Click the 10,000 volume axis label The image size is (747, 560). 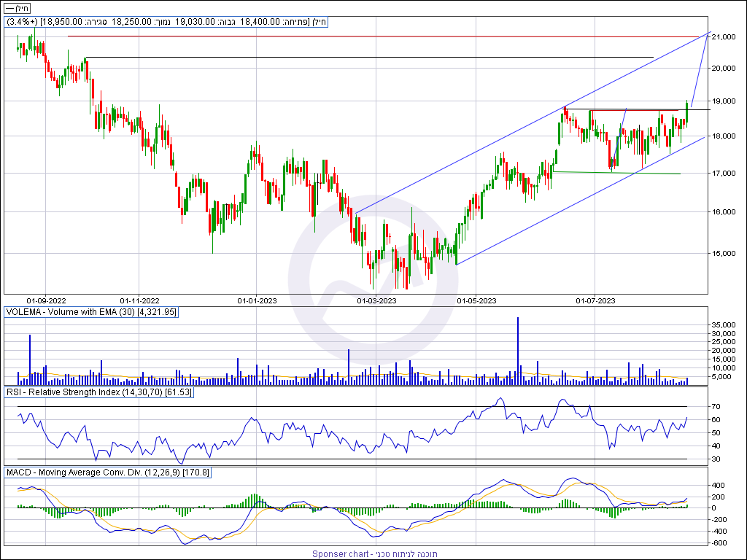point(724,368)
